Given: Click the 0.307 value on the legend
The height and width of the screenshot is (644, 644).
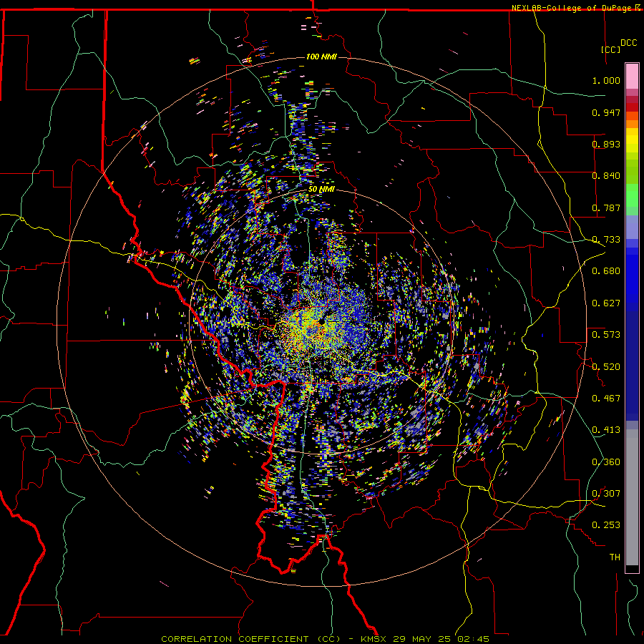Looking at the screenshot, I should (x=606, y=494).
